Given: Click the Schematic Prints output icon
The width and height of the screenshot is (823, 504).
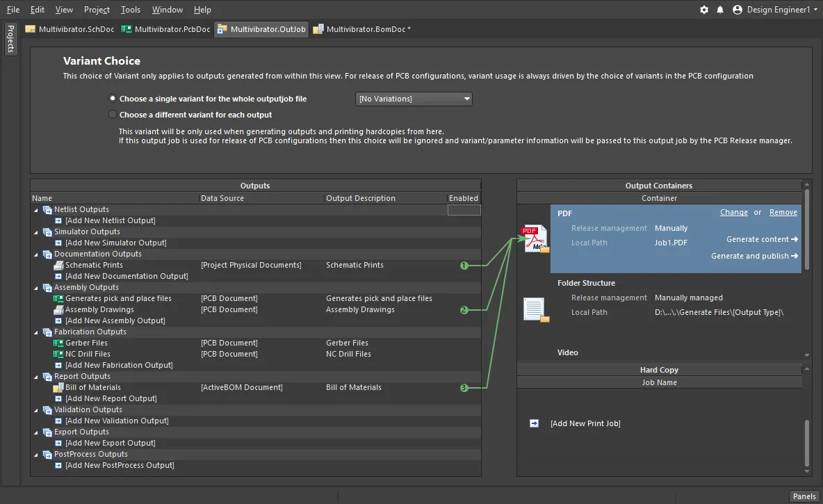Looking at the screenshot, I should [58, 265].
